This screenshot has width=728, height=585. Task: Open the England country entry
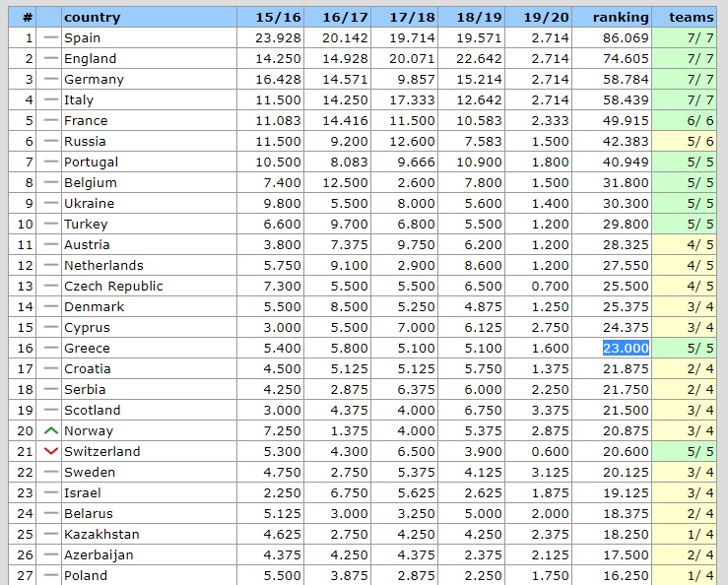pos(90,58)
